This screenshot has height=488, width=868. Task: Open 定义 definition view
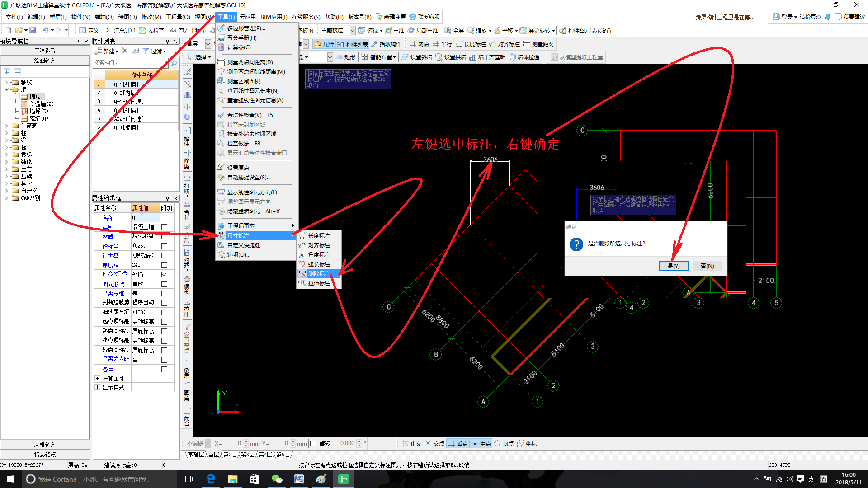click(x=89, y=30)
